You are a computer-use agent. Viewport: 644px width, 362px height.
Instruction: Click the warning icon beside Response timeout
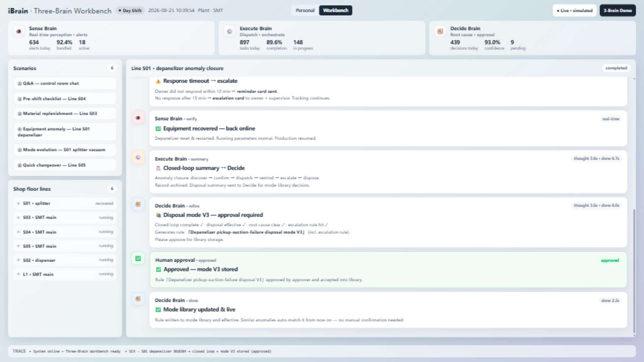[x=158, y=81]
